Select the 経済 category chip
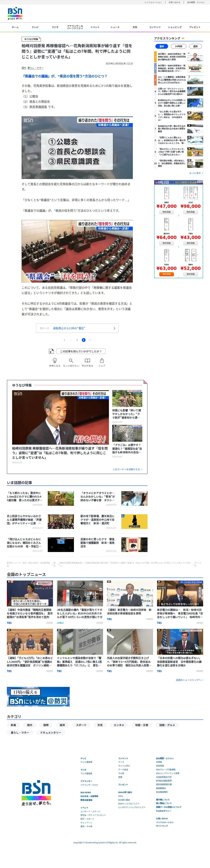This screenshot has height=868, width=210. click(62, 725)
